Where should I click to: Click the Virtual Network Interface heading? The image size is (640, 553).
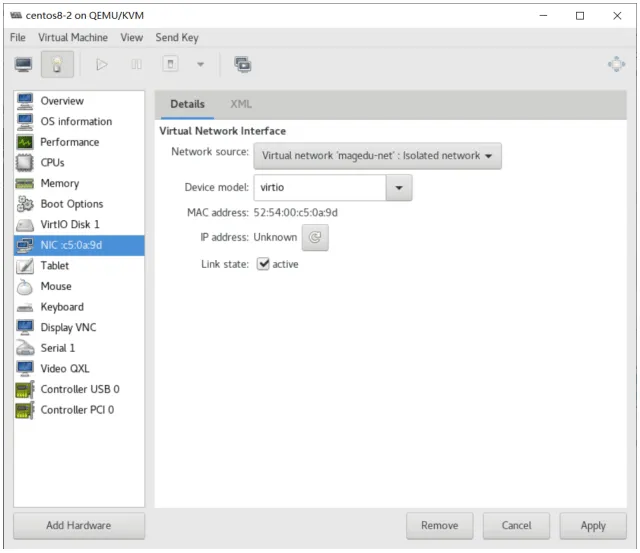coord(222,131)
